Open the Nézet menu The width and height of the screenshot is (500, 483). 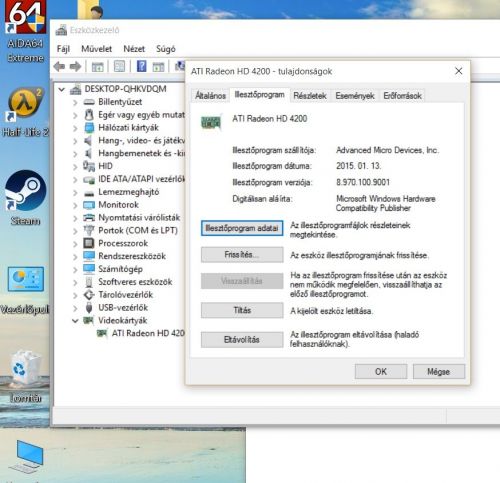[x=134, y=49]
